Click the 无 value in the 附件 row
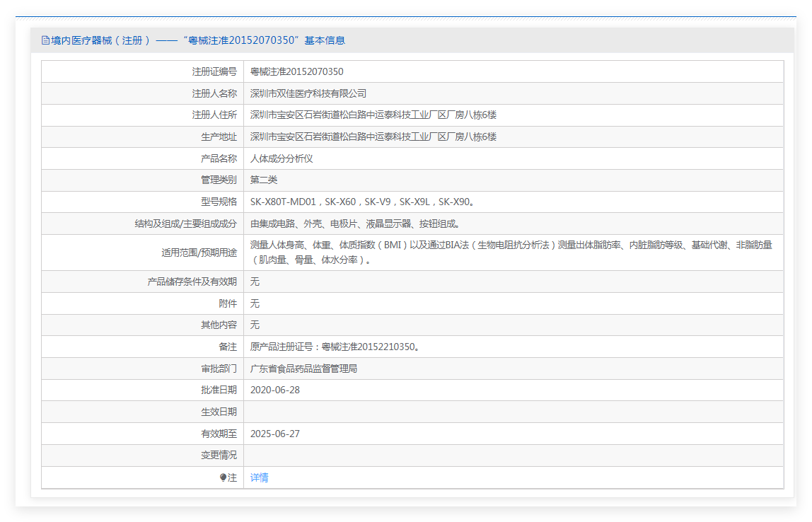The image size is (812, 522). [255, 303]
